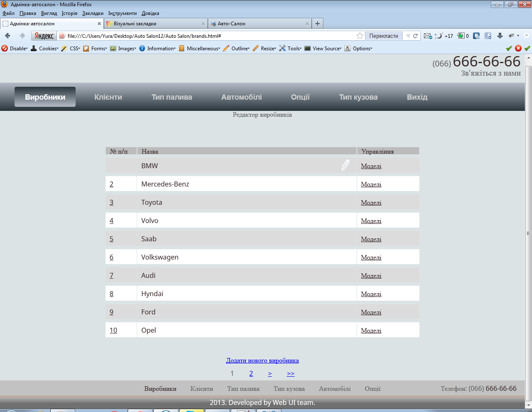Screen dimensions: 532x412
Task: Open the Автомобілі navigation item
Action: click(x=241, y=97)
